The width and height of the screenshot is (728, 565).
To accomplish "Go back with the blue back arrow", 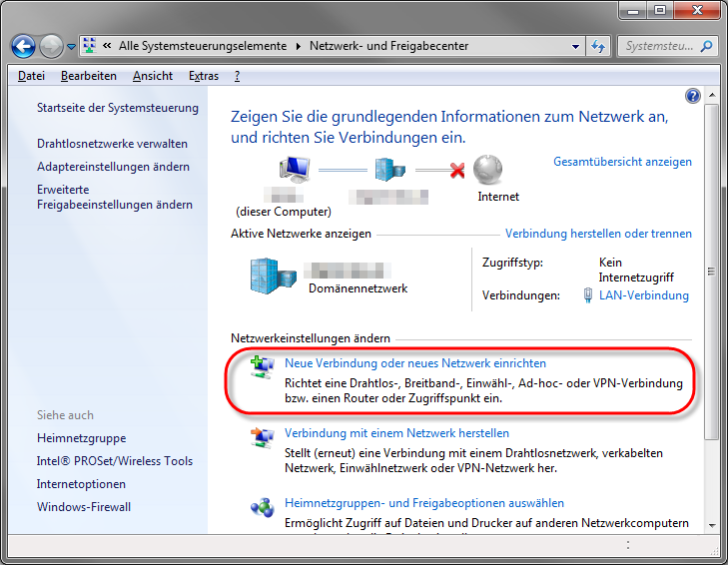I will (23, 47).
